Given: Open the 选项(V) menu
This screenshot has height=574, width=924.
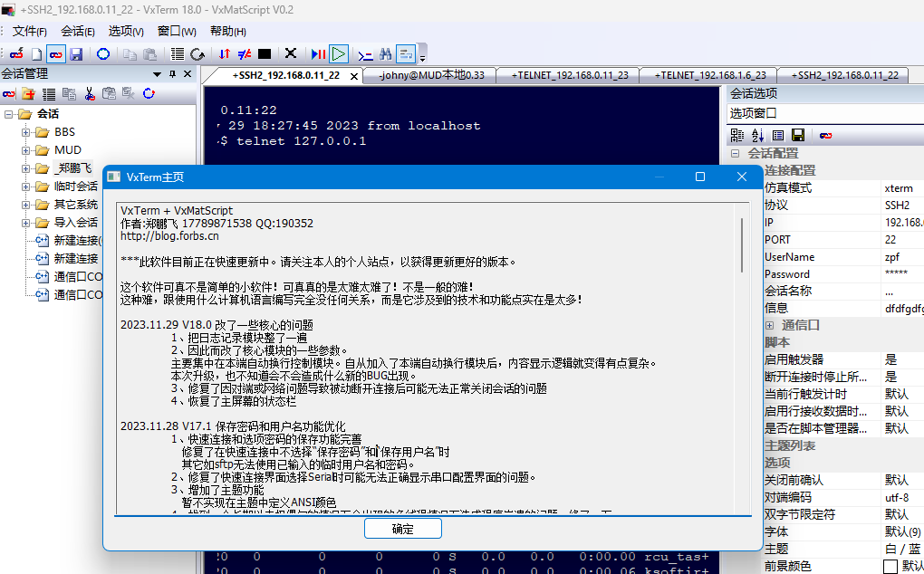Looking at the screenshot, I should coord(126,31).
